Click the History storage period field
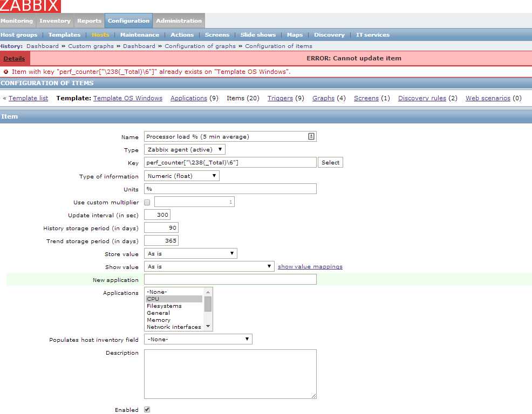The height and width of the screenshot is (414, 532). pos(161,227)
